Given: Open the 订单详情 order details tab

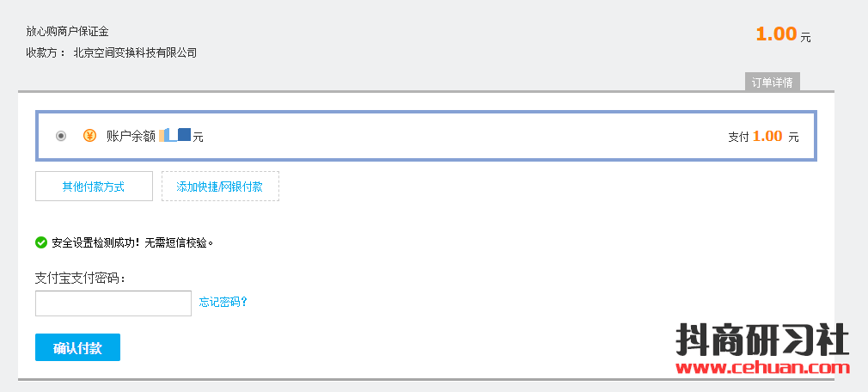Looking at the screenshot, I should pos(772,83).
